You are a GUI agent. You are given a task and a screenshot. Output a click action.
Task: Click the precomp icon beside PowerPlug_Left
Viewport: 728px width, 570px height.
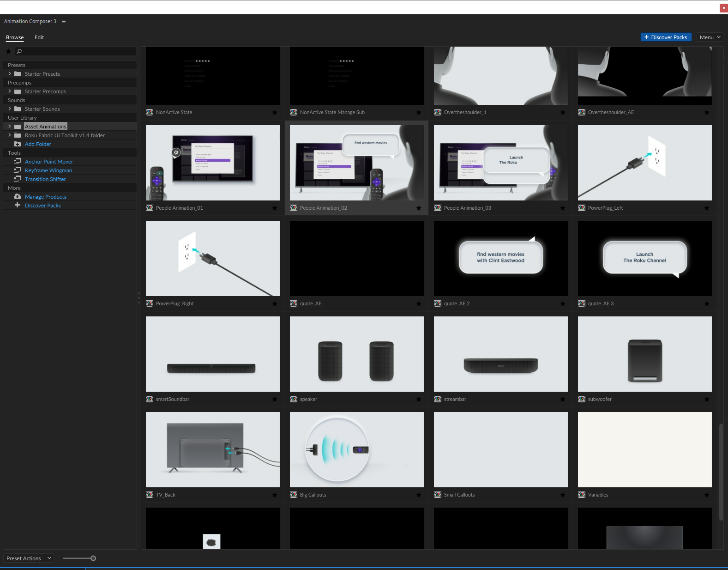582,208
